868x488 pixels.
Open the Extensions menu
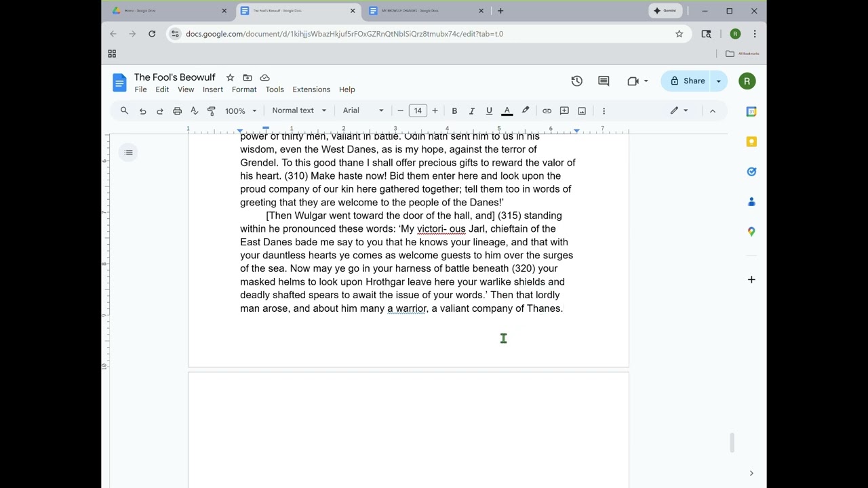[x=311, y=89]
